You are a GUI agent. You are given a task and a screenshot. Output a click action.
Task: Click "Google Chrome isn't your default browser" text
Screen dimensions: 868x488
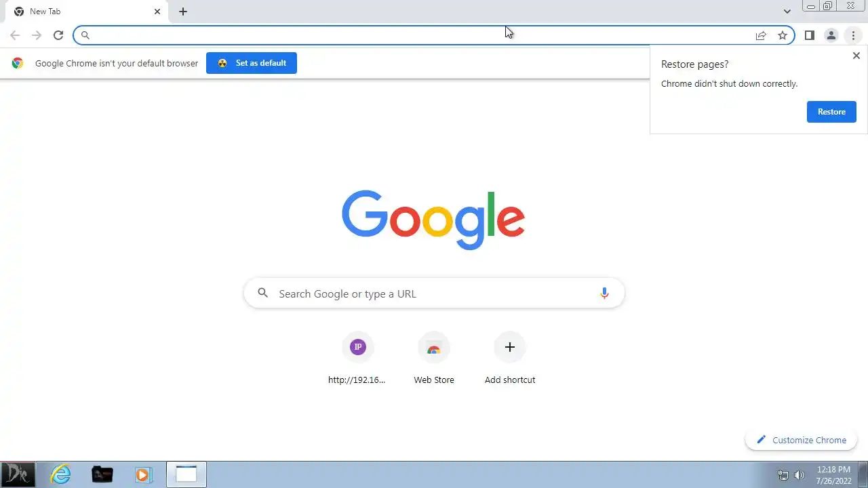(117, 63)
